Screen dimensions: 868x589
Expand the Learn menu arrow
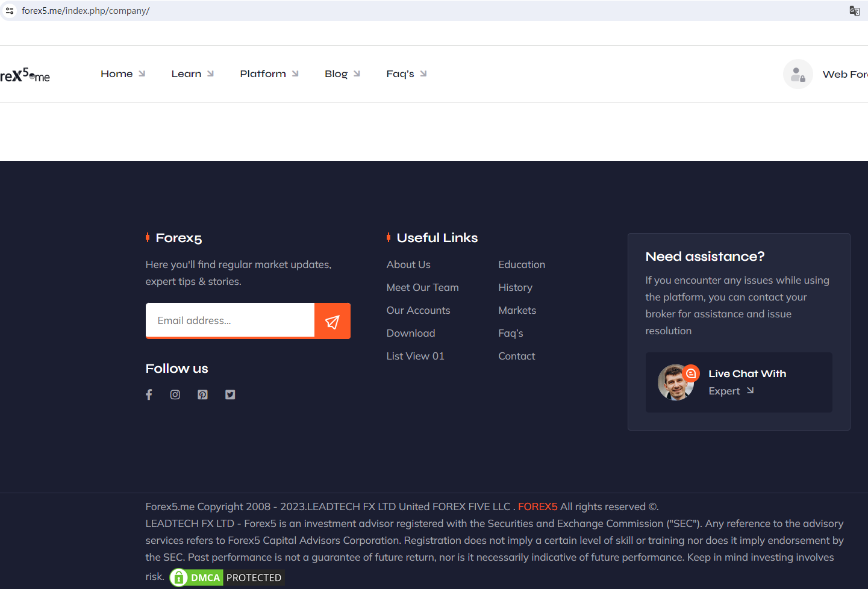pos(211,73)
